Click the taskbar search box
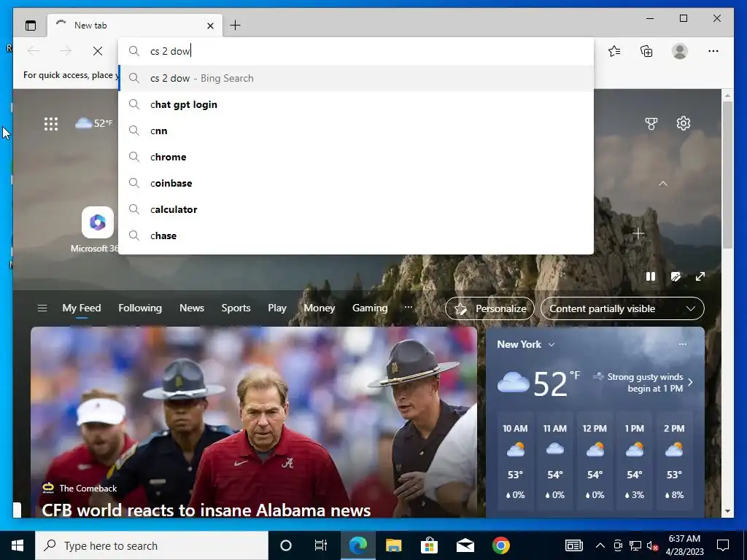747x560 pixels. [152, 545]
